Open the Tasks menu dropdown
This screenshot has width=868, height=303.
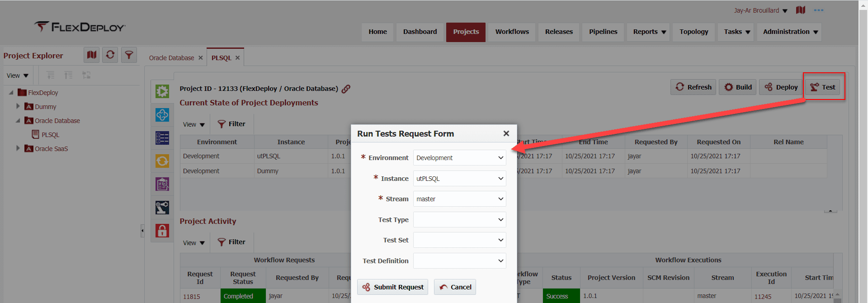[736, 32]
